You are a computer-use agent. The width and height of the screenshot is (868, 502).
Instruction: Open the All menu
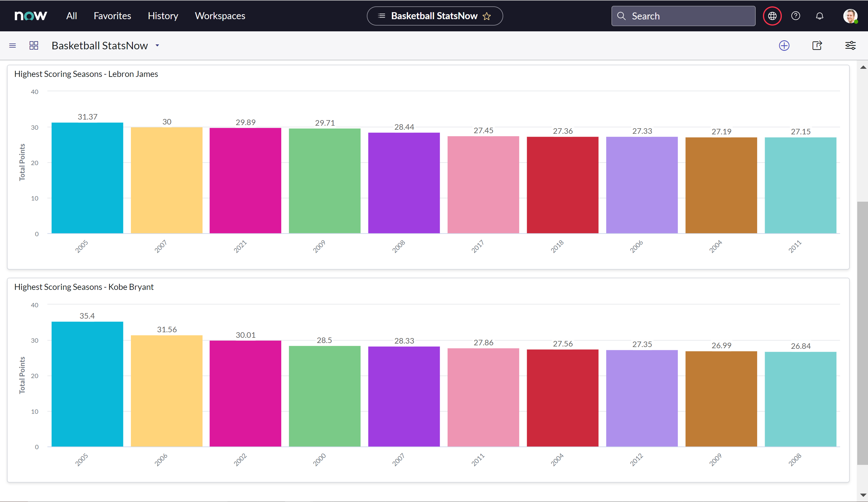[x=72, y=16]
